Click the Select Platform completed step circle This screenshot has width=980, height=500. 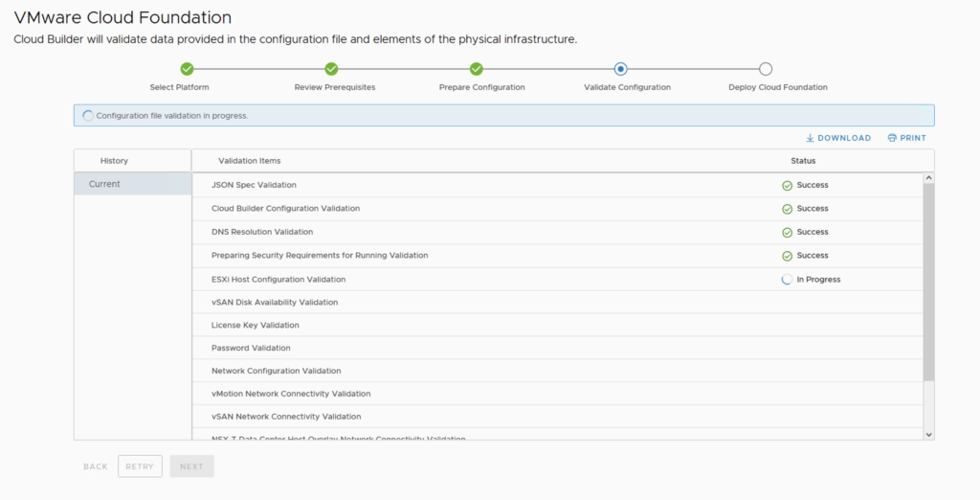187,69
